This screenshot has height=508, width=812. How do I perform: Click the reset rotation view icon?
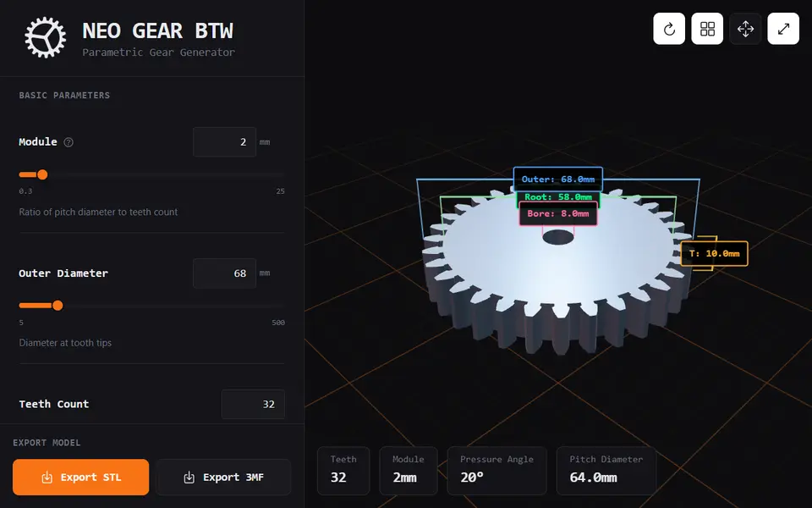click(669, 29)
